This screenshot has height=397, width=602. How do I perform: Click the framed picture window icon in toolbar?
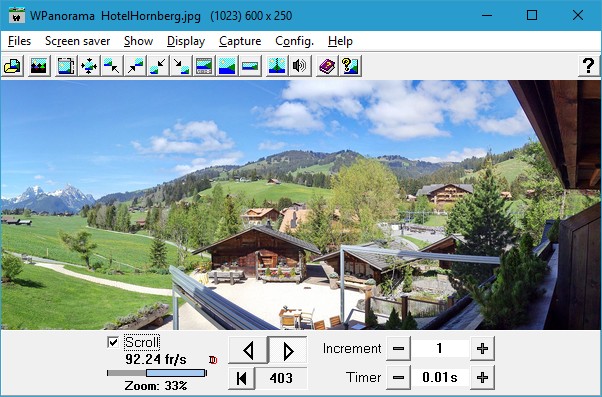(x=66, y=66)
